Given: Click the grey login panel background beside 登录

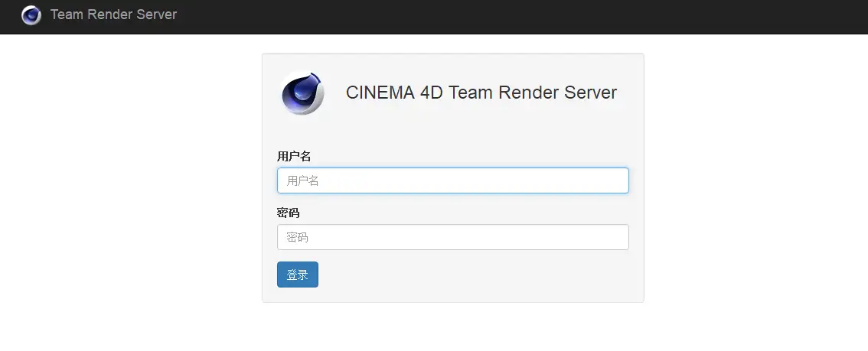Looking at the screenshot, I should [x=475, y=275].
